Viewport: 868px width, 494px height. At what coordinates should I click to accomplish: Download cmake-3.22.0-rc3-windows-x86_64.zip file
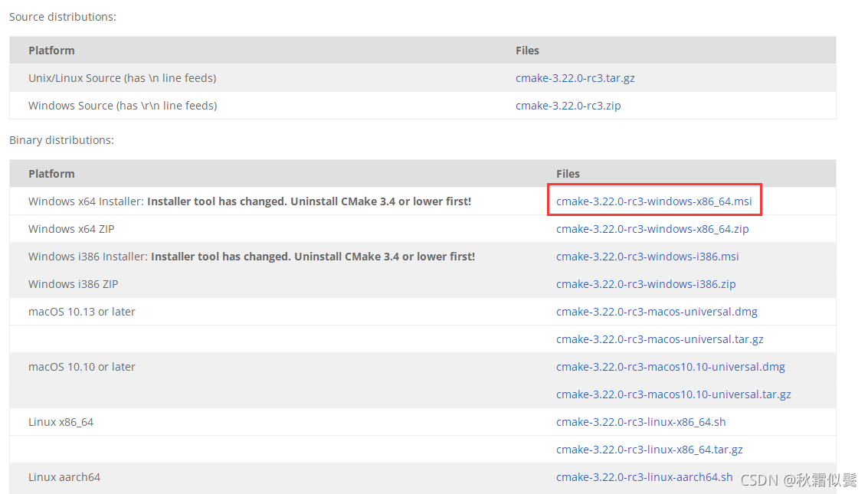coord(652,229)
